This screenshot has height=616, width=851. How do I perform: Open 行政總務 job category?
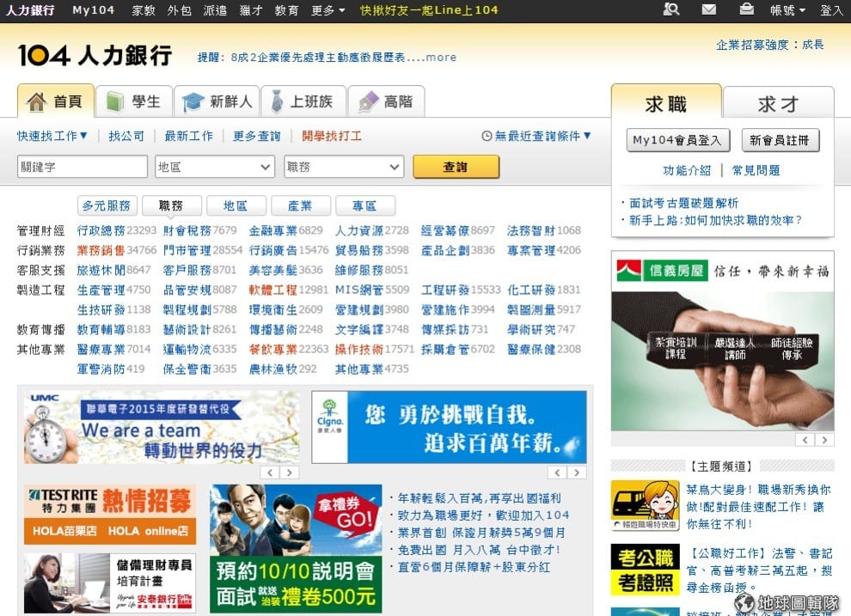[101, 230]
